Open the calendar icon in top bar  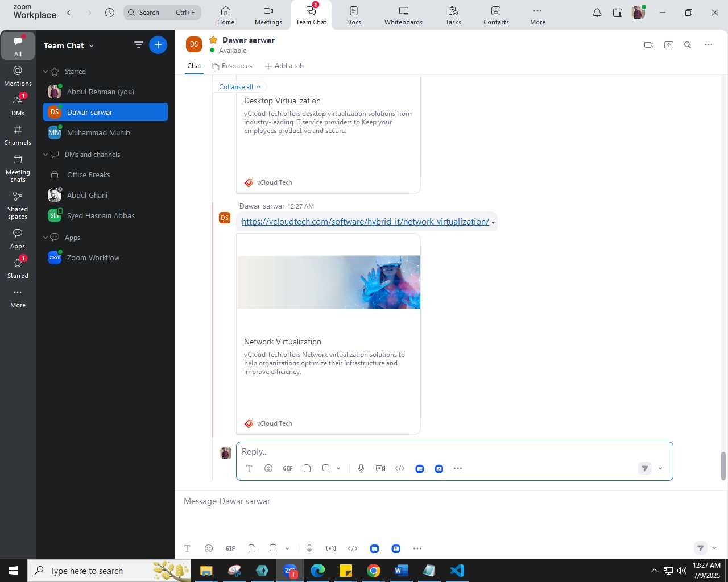618,13
